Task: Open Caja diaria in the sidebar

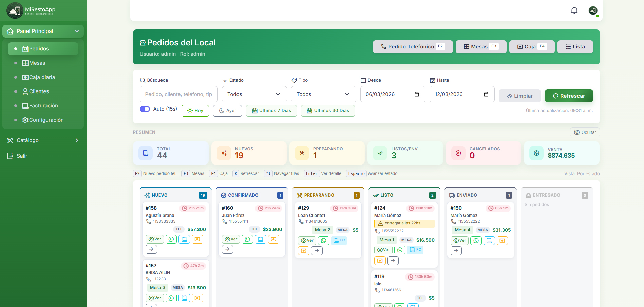Action: click(43, 77)
